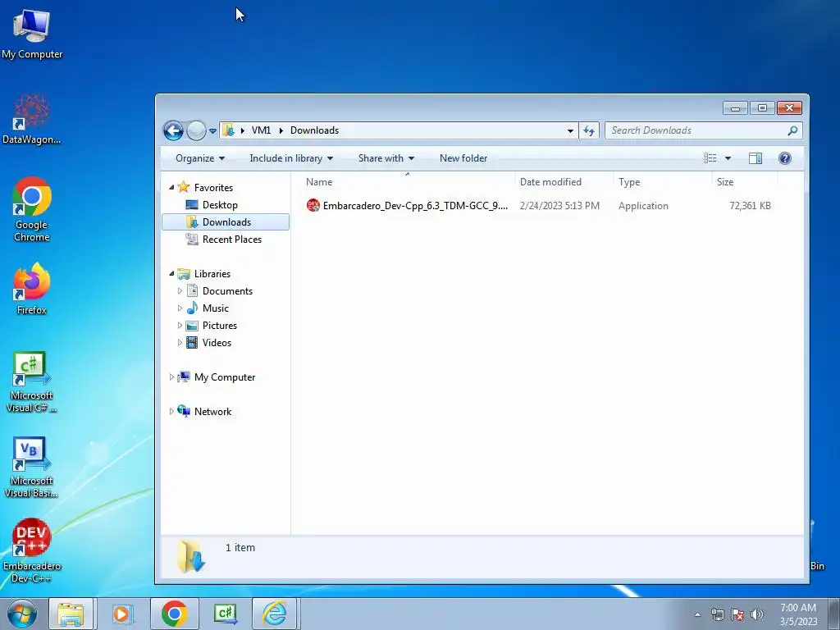Image resolution: width=840 pixels, height=630 pixels.
Task: Expand the Music library node
Action: click(x=180, y=308)
